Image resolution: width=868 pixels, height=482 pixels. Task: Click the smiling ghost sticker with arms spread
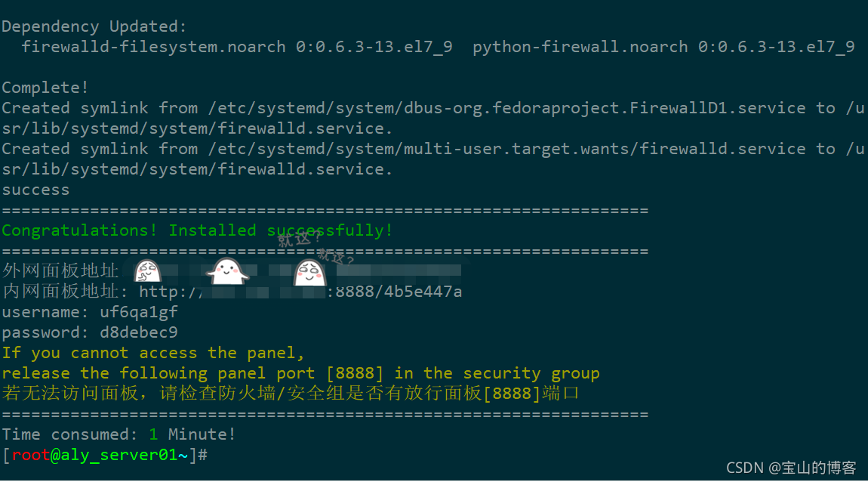click(227, 270)
